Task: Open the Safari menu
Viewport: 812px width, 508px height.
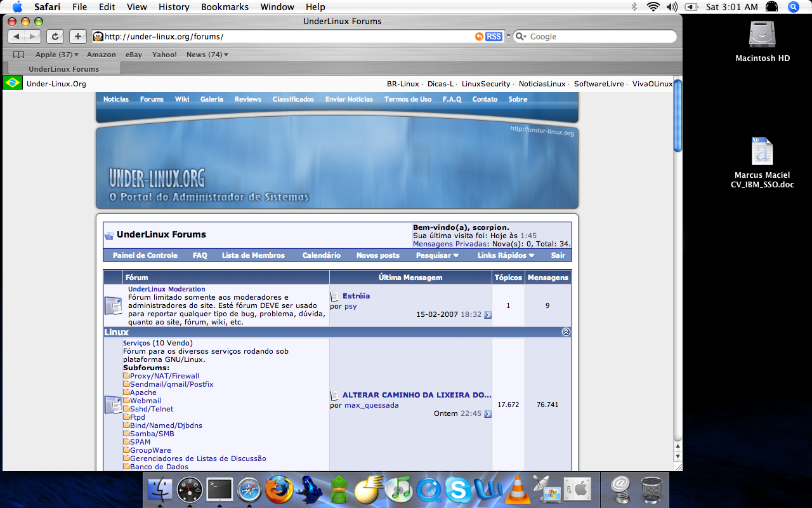Action: coord(47,7)
